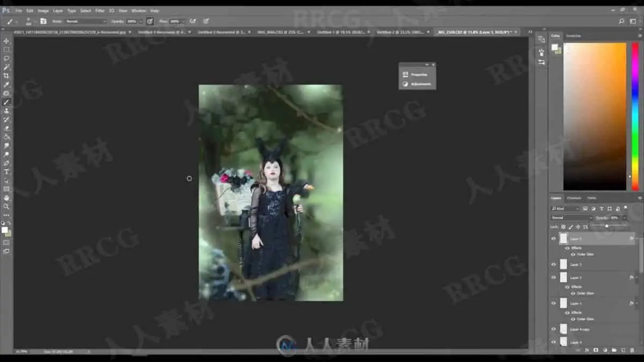Screen dimensions: 644x362
Task: Change screen mode icon in toolbar
Action: point(6,251)
